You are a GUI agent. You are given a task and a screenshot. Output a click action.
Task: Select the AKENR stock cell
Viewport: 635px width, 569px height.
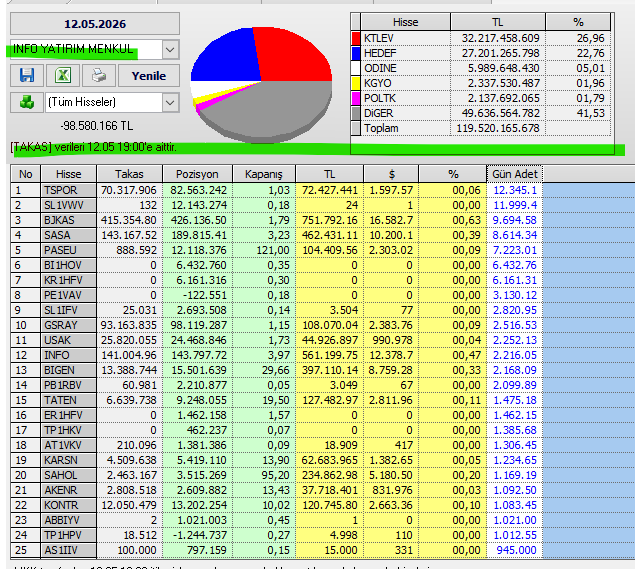(68, 490)
